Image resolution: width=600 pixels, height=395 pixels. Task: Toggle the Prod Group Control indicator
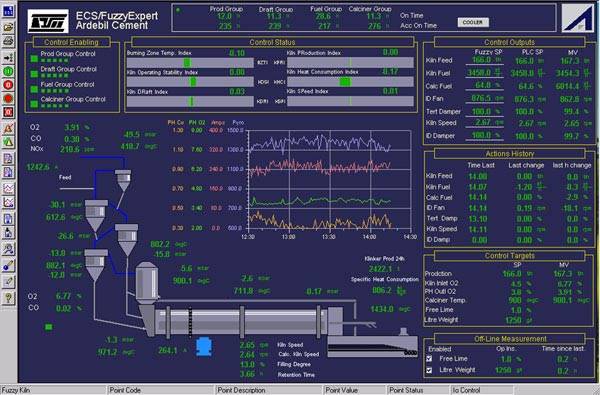click(x=34, y=58)
